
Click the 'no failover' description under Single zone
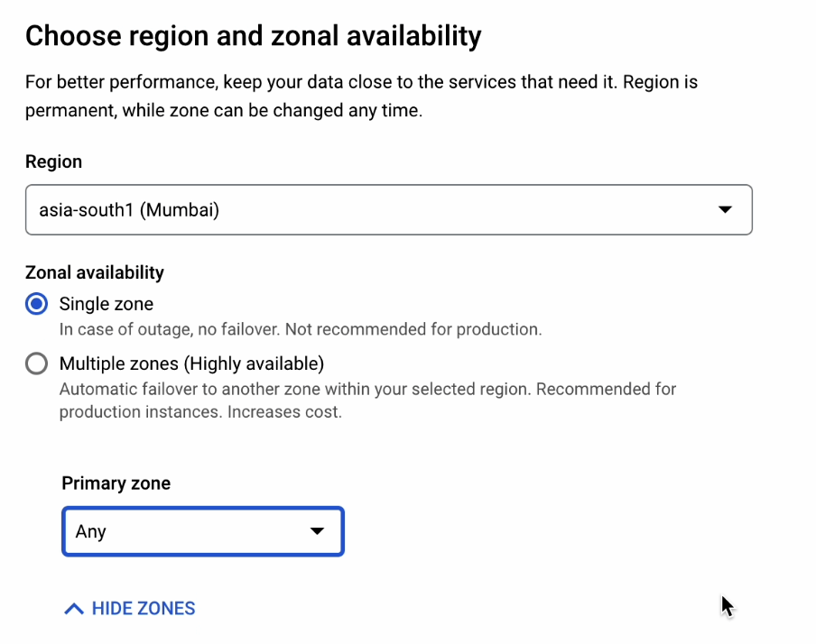[x=300, y=329]
